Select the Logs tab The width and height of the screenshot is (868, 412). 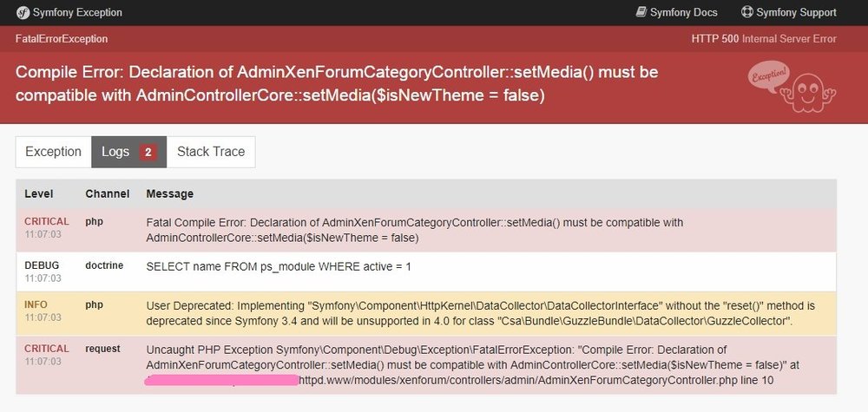click(x=128, y=152)
